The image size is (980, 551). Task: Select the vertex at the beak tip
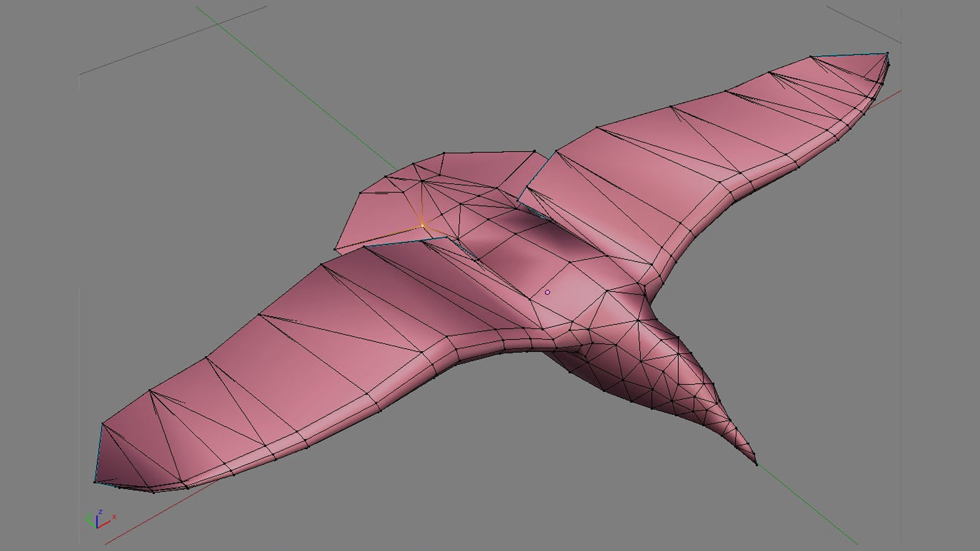[756, 464]
